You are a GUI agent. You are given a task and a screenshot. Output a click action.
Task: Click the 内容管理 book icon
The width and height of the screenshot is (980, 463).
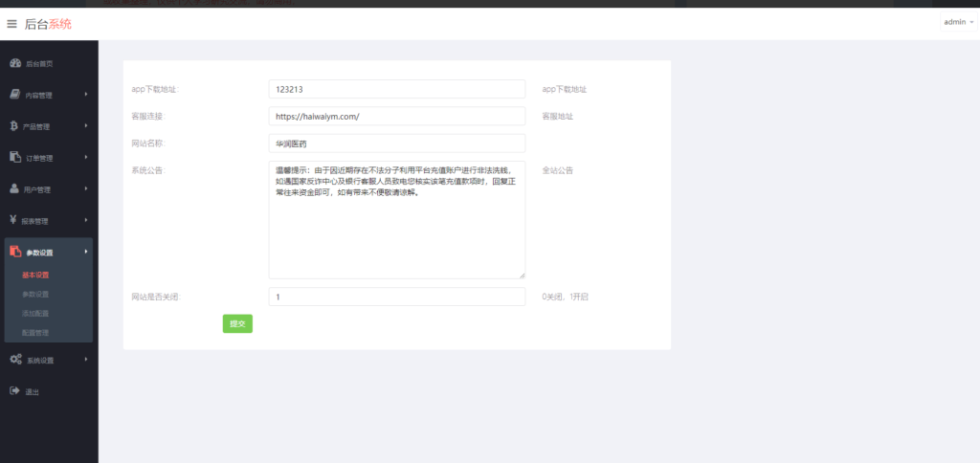tap(15, 95)
